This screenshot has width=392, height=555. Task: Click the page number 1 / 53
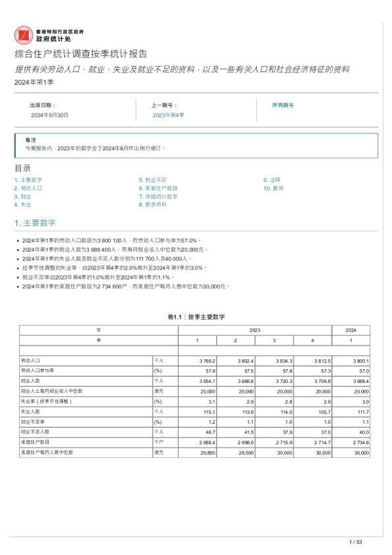coord(356,542)
